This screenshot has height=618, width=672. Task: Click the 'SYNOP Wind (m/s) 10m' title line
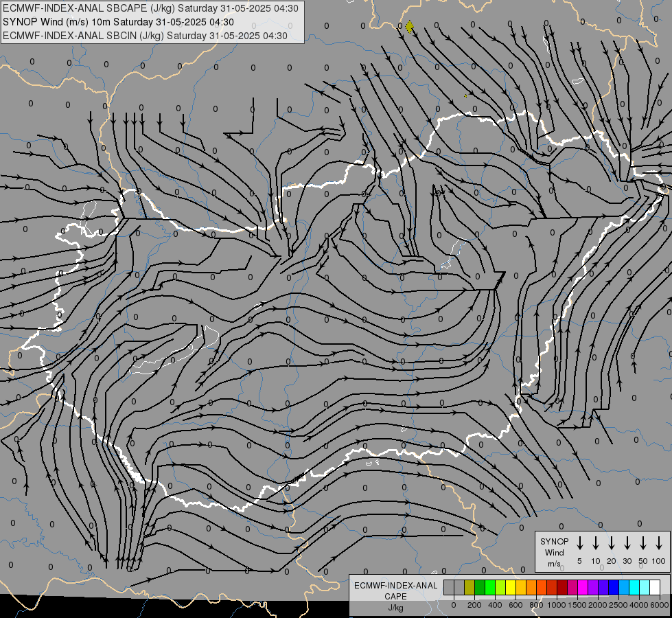(x=118, y=22)
